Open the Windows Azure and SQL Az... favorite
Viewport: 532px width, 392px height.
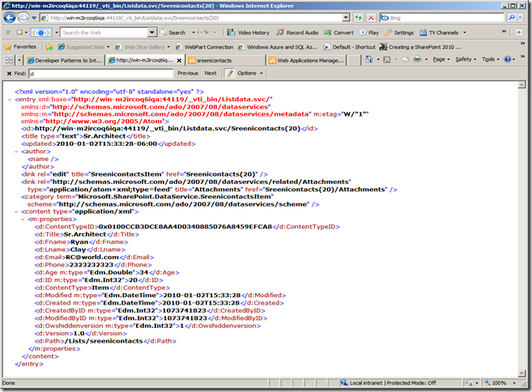tap(278, 47)
